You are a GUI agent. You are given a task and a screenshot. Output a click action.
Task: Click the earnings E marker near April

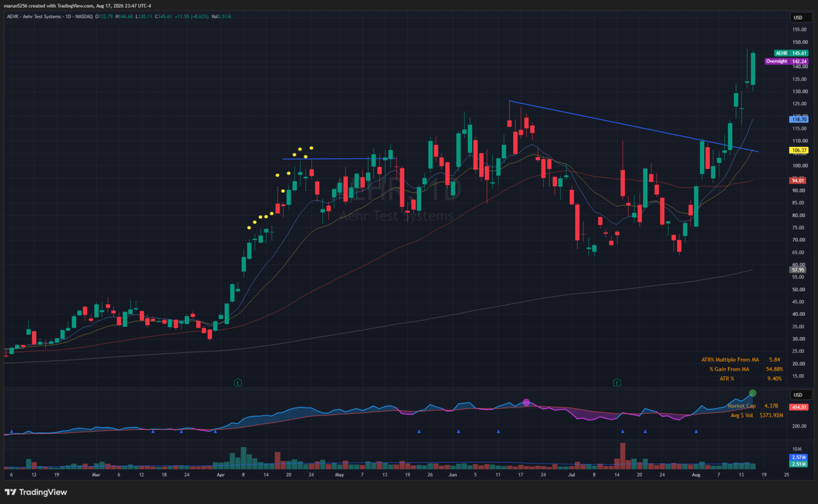238,382
